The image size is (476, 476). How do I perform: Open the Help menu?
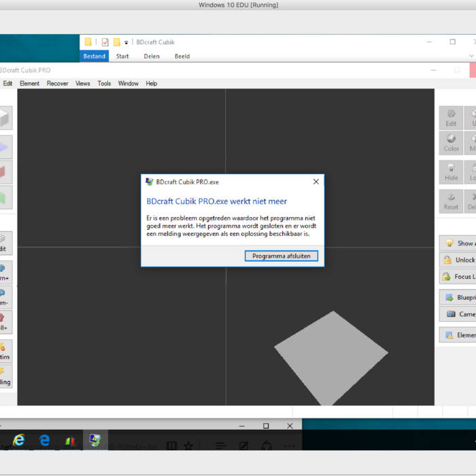click(151, 83)
